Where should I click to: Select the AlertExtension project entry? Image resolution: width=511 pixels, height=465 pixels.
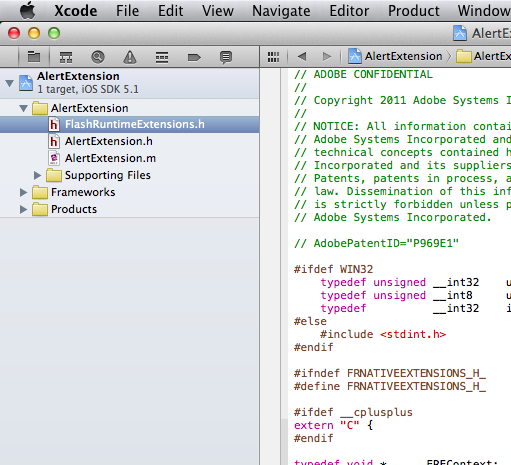(129, 83)
